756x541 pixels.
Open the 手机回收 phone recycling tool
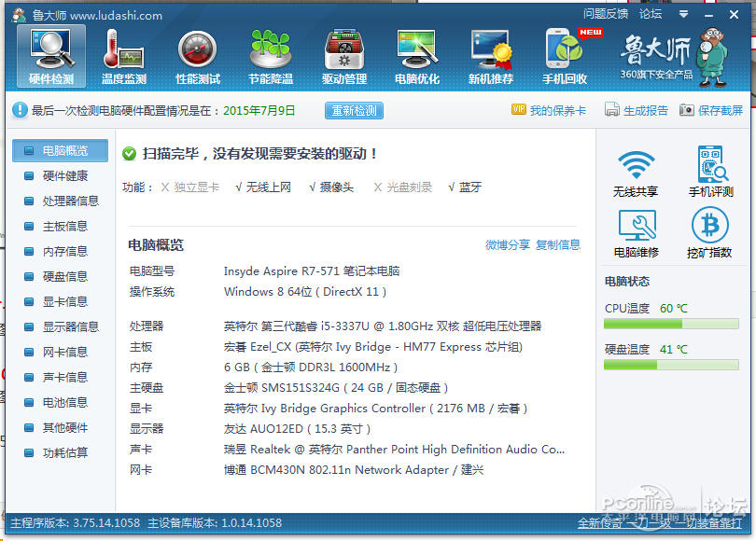point(565,57)
